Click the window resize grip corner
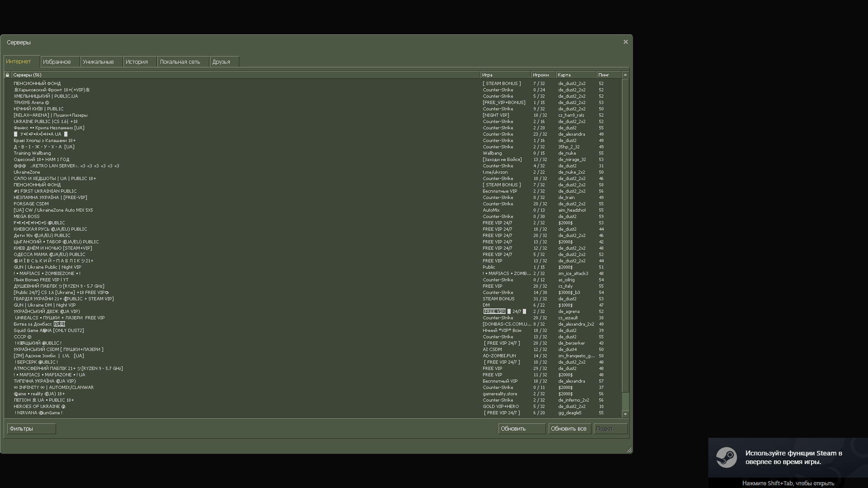 point(629,450)
